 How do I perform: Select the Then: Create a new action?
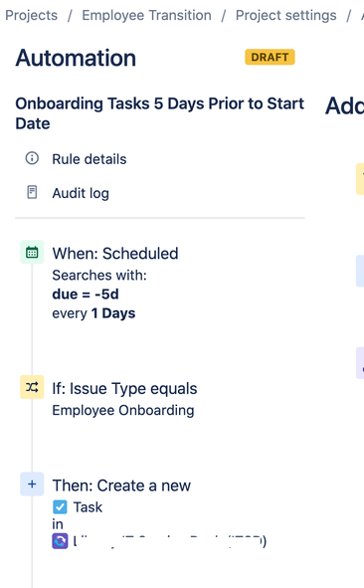pyautogui.click(x=121, y=486)
